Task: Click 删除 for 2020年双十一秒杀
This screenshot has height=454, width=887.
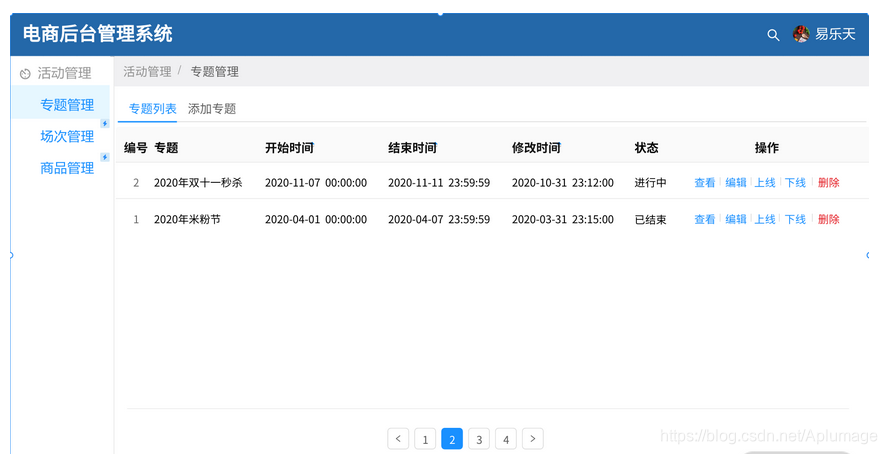Action: [x=829, y=183]
